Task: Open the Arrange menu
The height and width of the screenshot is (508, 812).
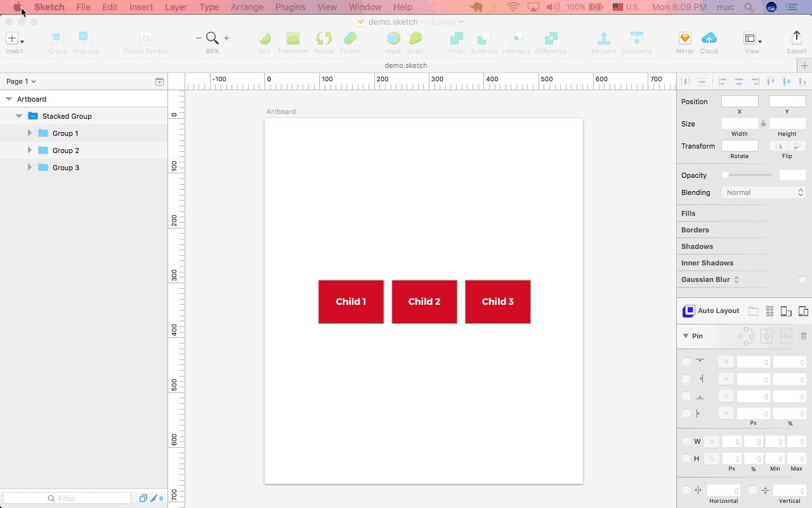Action: pos(247,7)
